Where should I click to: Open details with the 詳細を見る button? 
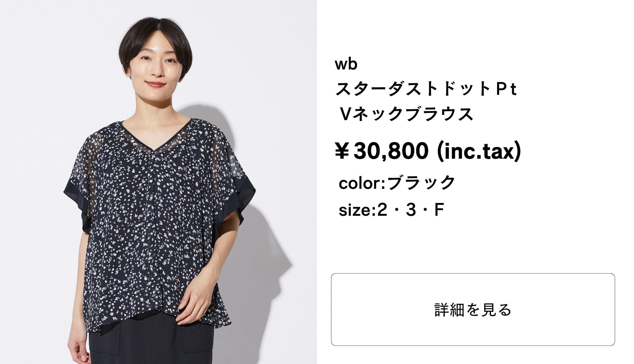pos(473,309)
